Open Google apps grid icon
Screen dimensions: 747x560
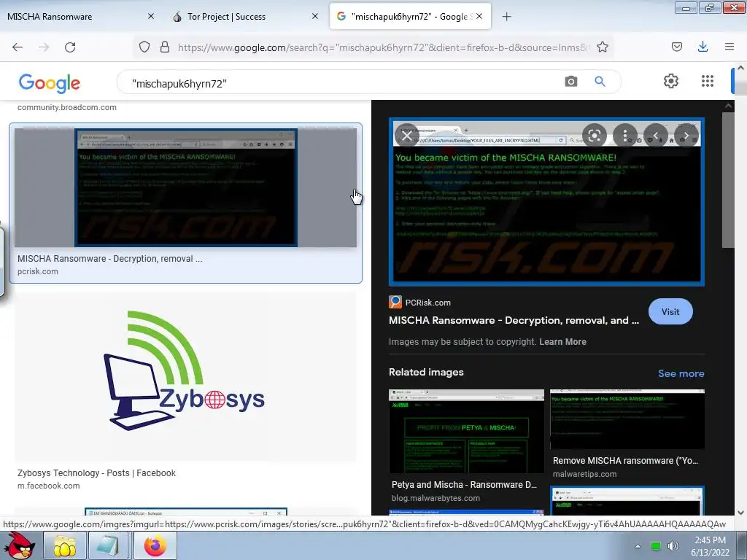pyautogui.click(x=708, y=81)
